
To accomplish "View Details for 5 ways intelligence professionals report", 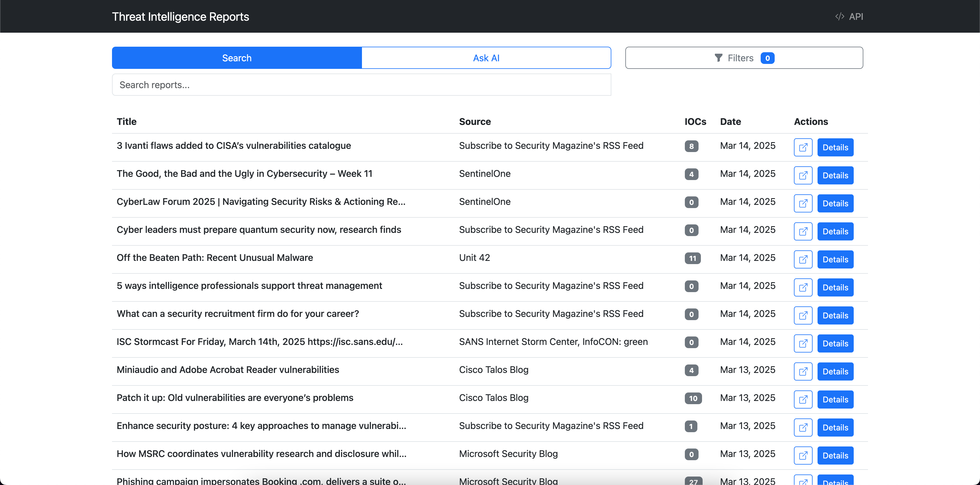I will (835, 287).
